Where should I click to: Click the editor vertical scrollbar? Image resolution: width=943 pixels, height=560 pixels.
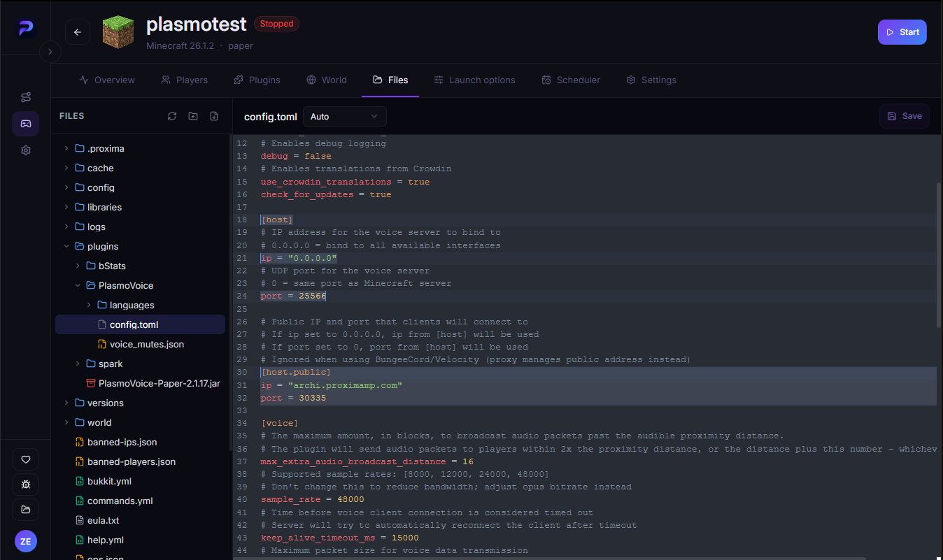tap(940, 255)
